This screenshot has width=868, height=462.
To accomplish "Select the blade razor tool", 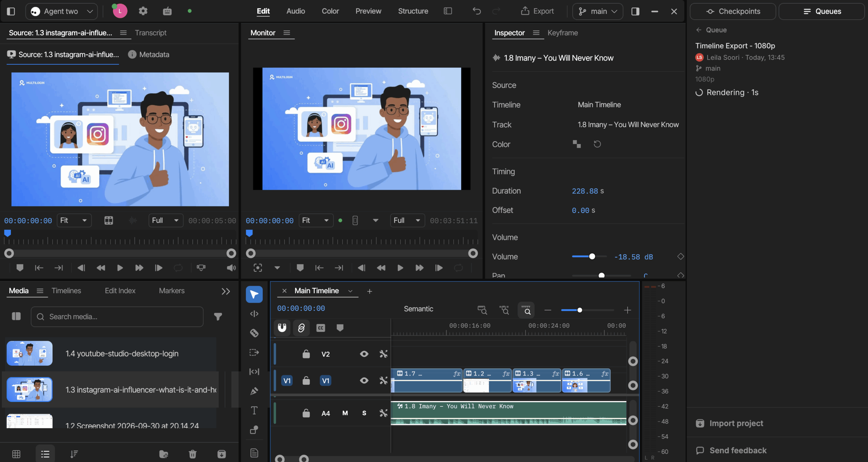I will (x=254, y=333).
